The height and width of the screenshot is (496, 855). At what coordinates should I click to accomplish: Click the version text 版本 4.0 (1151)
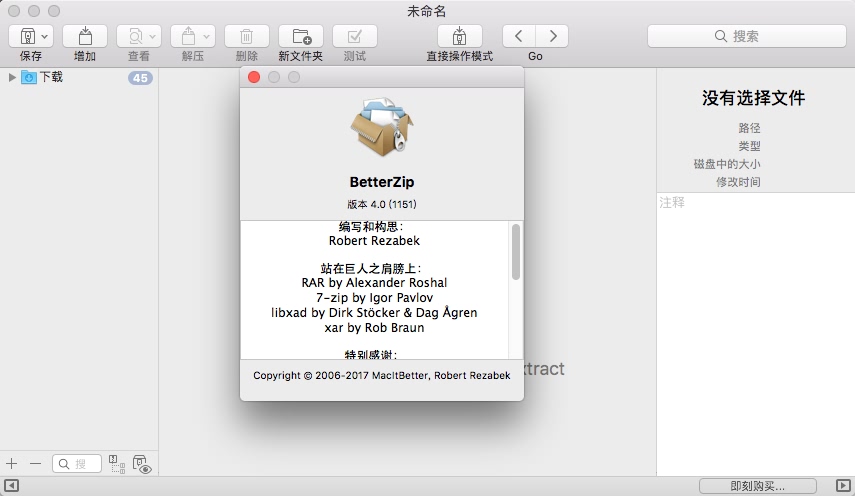pos(382,204)
